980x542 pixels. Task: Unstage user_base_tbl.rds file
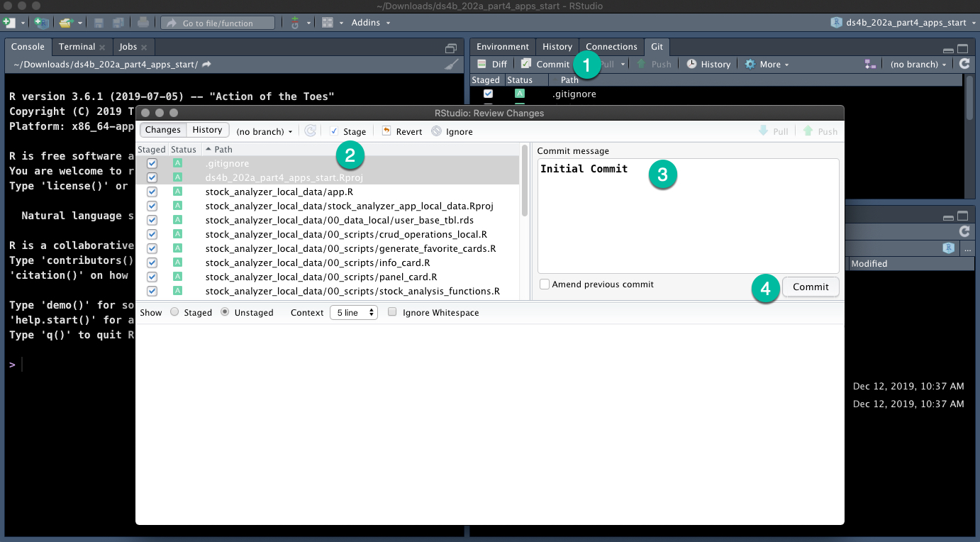pyautogui.click(x=152, y=221)
